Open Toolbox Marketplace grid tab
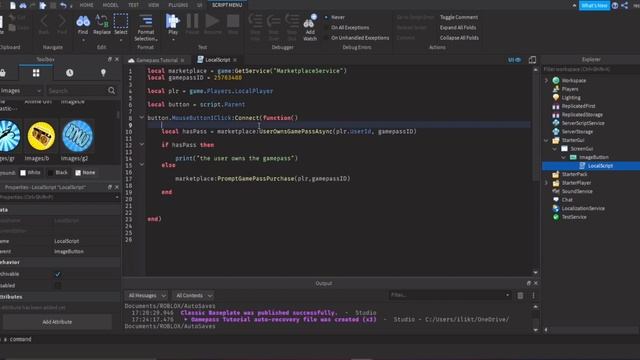This screenshot has width=640, height=360. [x=36, y=73]
